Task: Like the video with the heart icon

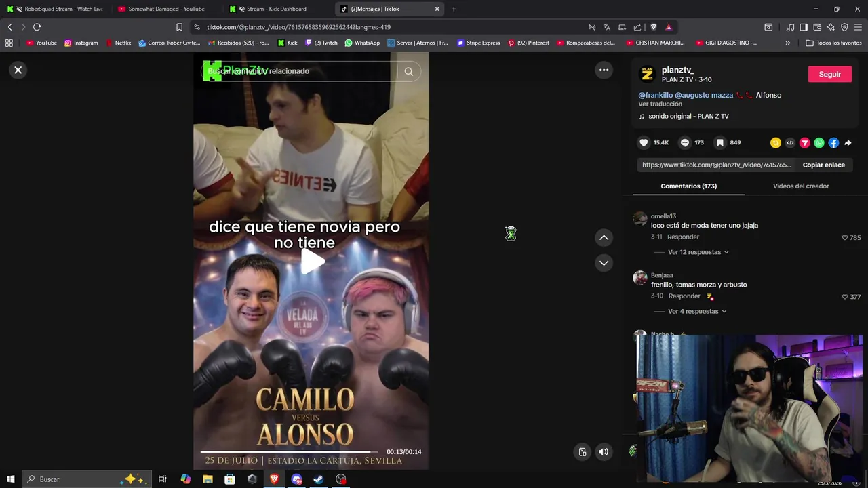Action: click(x=644, y=142)
